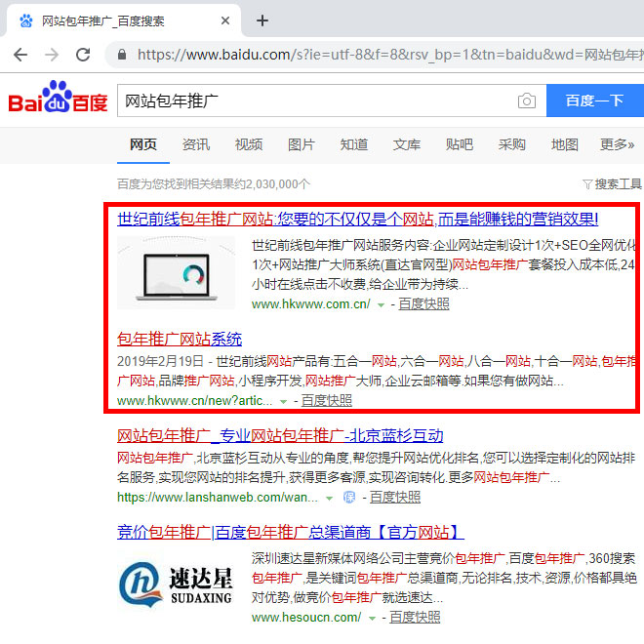Click the 百度一下 search button
This screenshot has width=644, height=644.
click(595, 101)
